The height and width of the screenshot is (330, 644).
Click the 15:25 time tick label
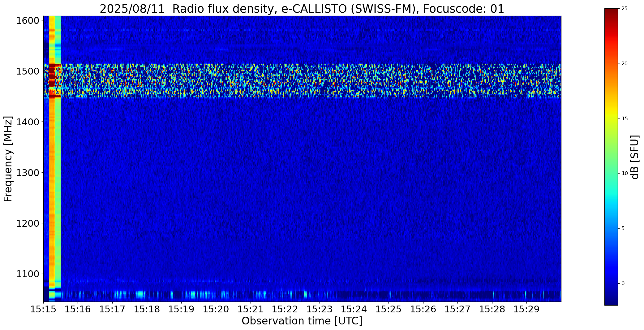coord(389,309)
